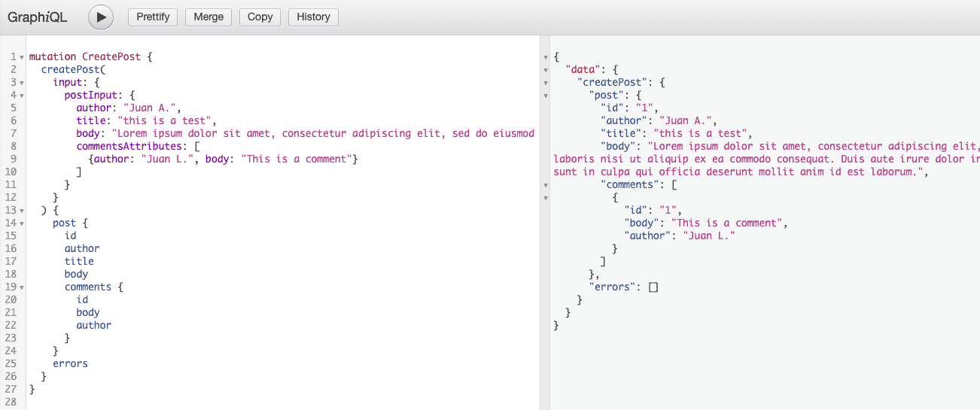
Task: Fold the "comments" array in the response
Action: [546, 185]
